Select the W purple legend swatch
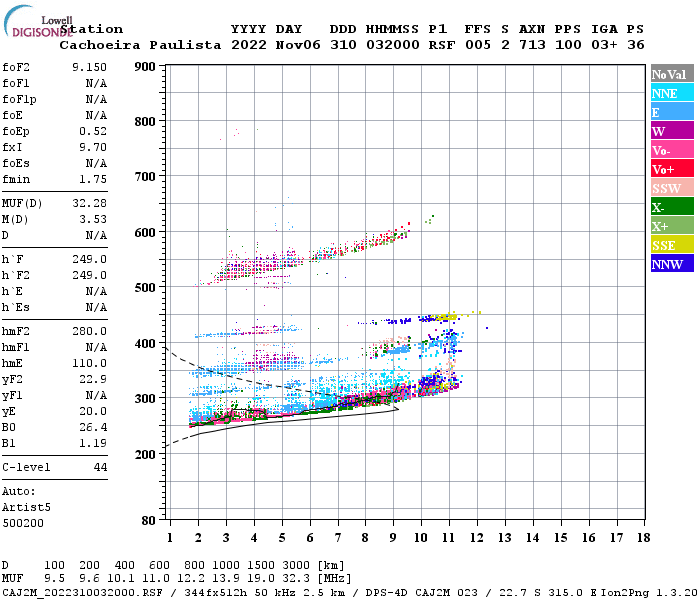 tap(672, 131)
